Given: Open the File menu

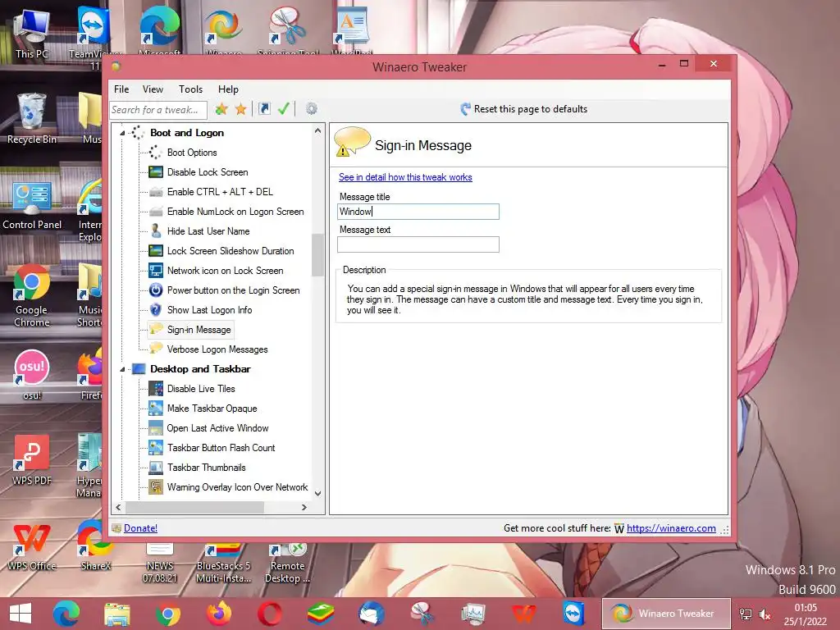Looking at the screenshot, I should tap(121, 89).
